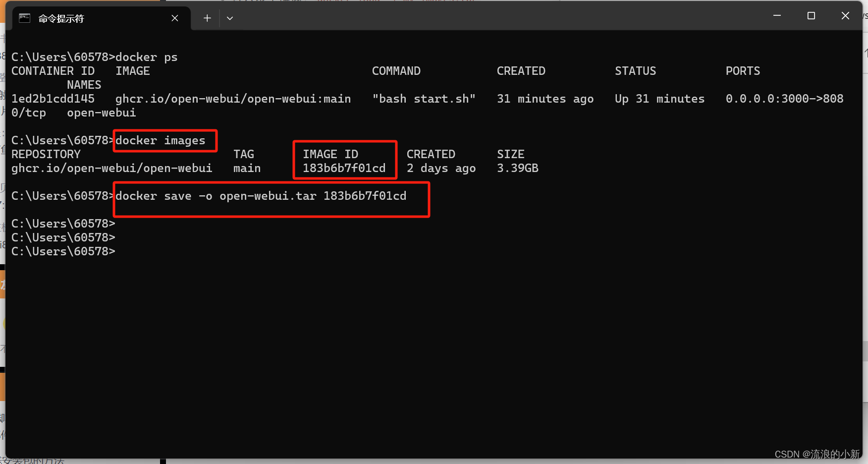Click the typed "docker ps" command
868x464 pixels.
pos(146,58)
